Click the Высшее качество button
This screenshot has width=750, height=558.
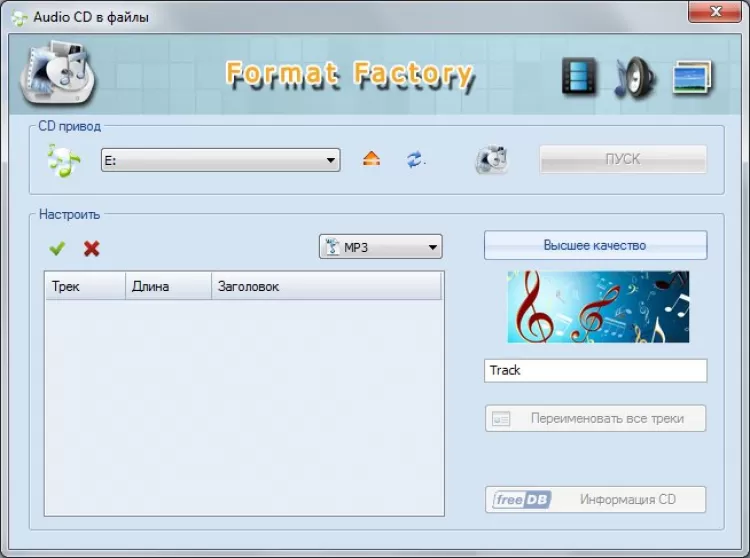point(596,245)
